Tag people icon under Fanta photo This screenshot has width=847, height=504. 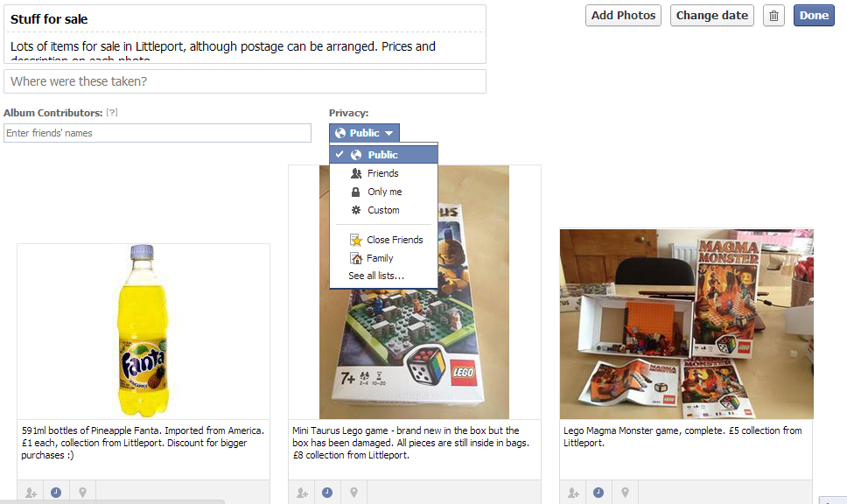coord(31,492)
